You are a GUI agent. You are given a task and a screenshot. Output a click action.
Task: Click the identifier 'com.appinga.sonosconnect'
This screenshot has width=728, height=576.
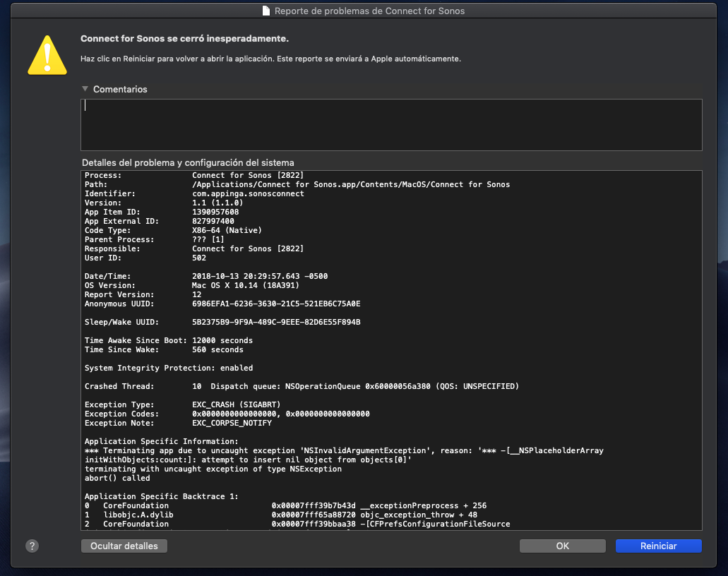pyautogui.click(x=249, y=193)
